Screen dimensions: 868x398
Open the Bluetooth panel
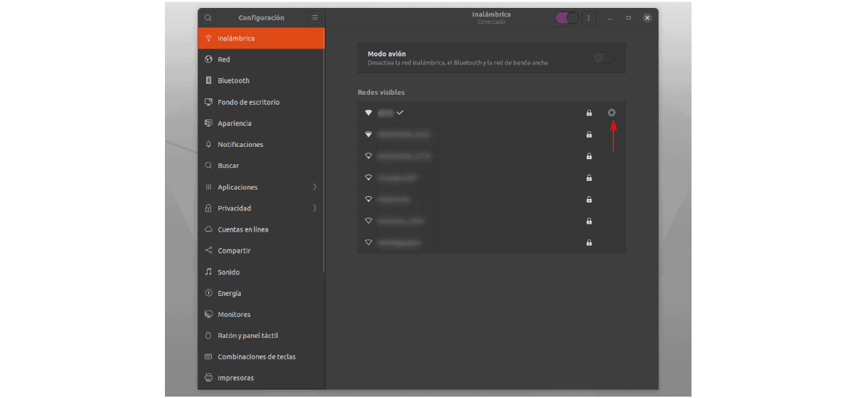tap(261, 80)
